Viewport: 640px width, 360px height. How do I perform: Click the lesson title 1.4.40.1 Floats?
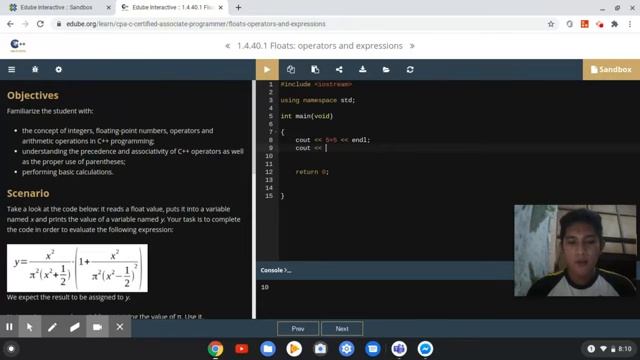320,46
